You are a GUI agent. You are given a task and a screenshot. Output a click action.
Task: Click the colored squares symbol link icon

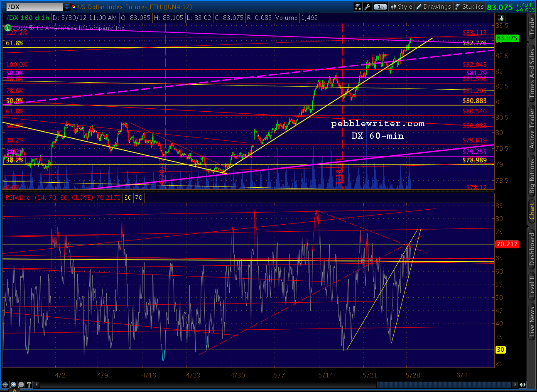pyautogui.click(x=74, y=7)
